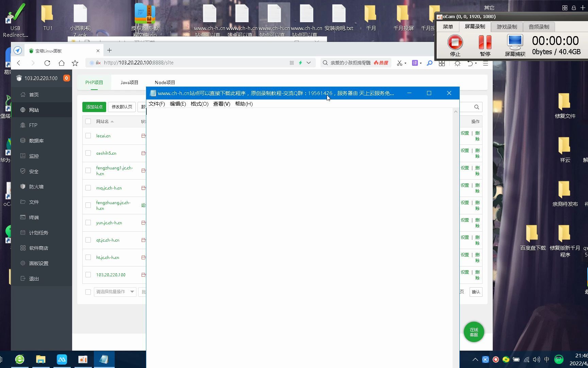The image size is (588, 368).
Task: Check the lecai.cn site checkbox
Action: (88, 136)
